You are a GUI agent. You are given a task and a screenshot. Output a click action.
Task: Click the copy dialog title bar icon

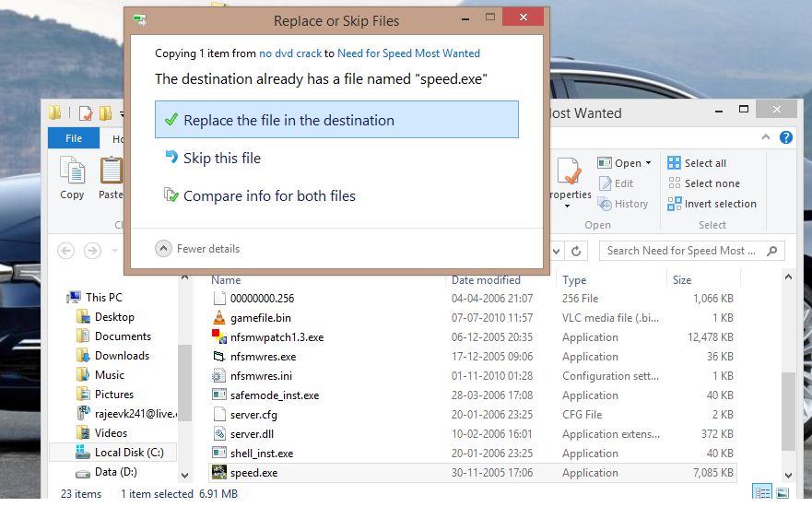tap(140, 20)
